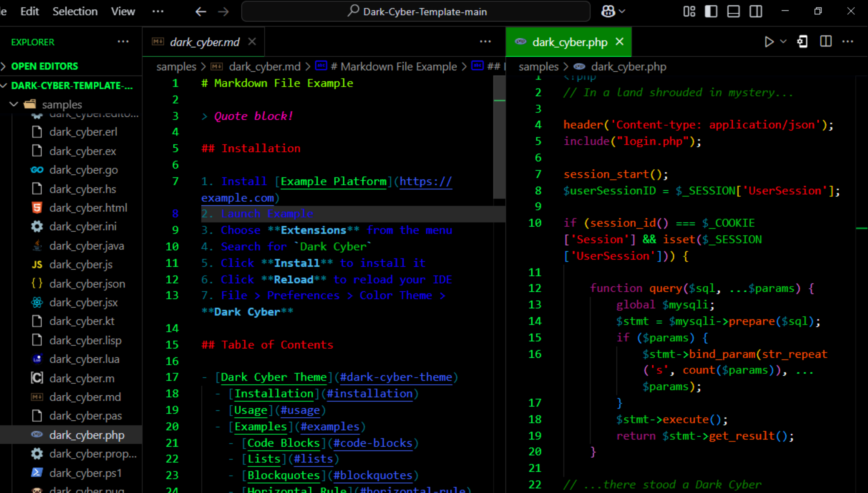Toggle Primary Side Bar visibility

(711, 11)
